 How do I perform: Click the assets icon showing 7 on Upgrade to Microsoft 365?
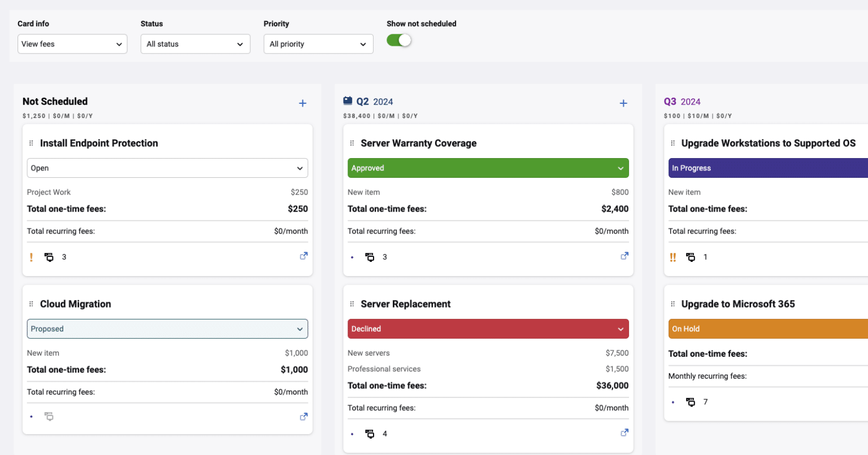691,402
